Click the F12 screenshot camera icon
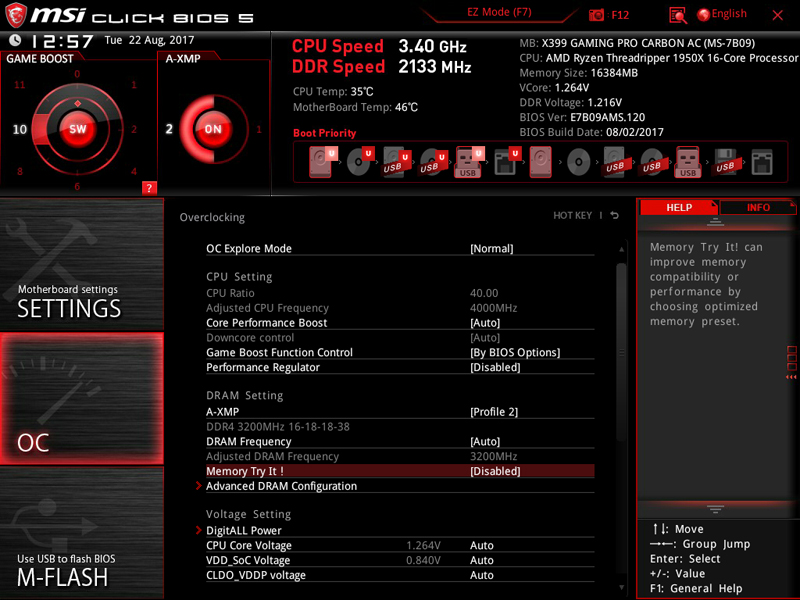 point(596,15)
